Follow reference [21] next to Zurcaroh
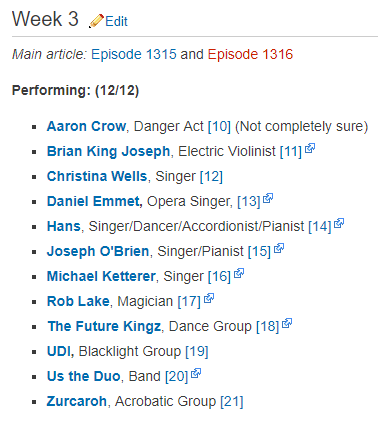378x423 pixels. click(x=232, y=402)
